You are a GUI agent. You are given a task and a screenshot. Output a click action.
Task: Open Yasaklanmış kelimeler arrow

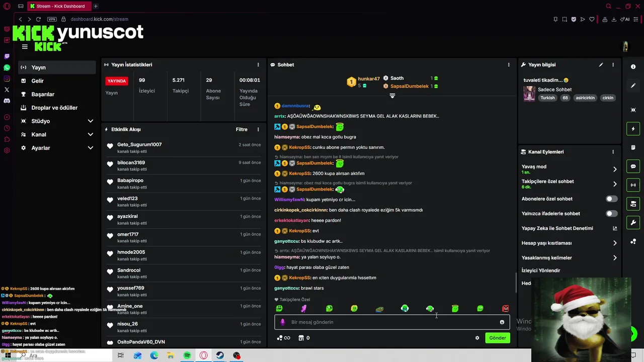coord(615,258)
